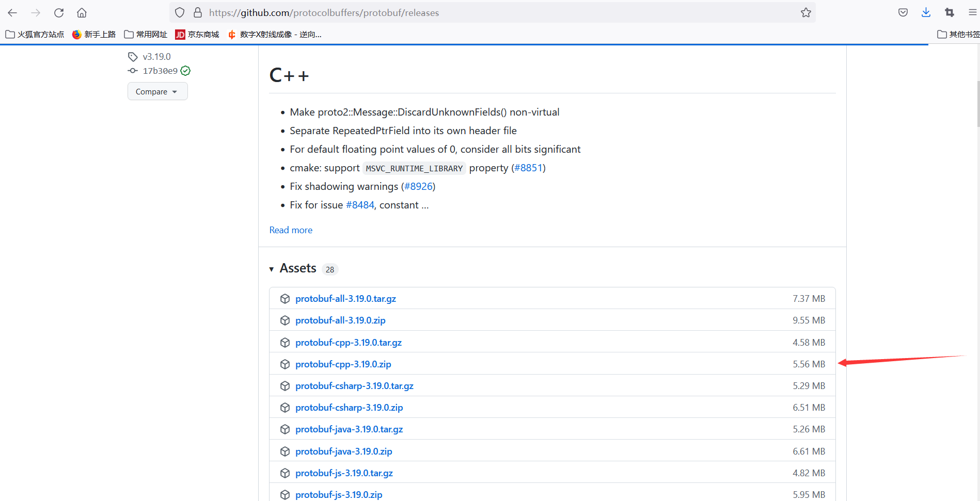Save the page to Pocket

click(903, 12)
